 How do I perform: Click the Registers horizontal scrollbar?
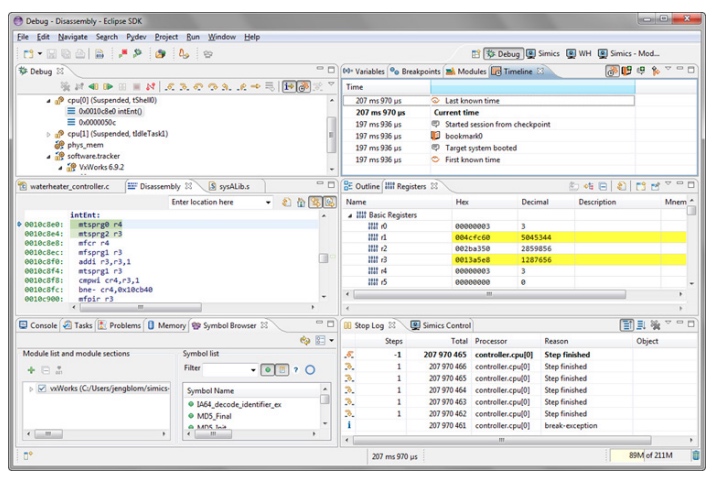[x=489, y=294]
